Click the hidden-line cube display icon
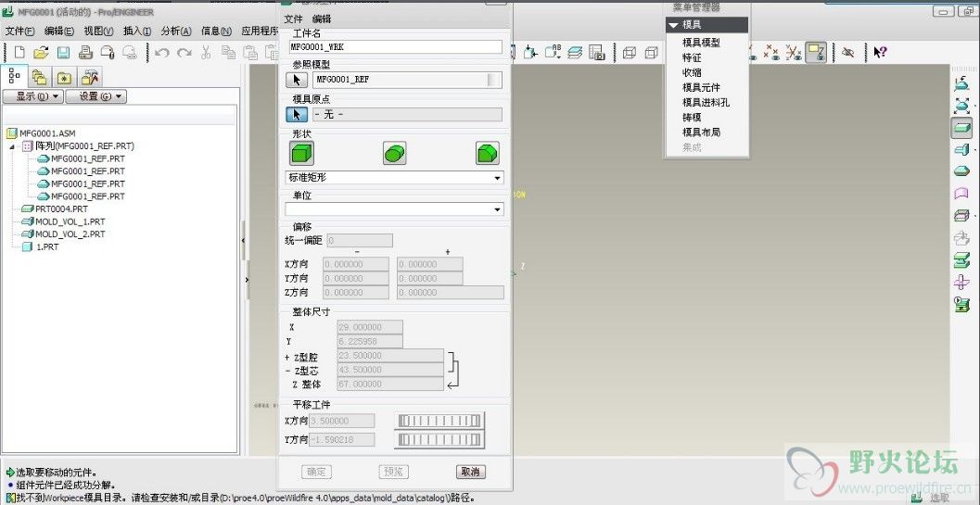Viewport: 980px width, 505px height. tap(651, 53)
